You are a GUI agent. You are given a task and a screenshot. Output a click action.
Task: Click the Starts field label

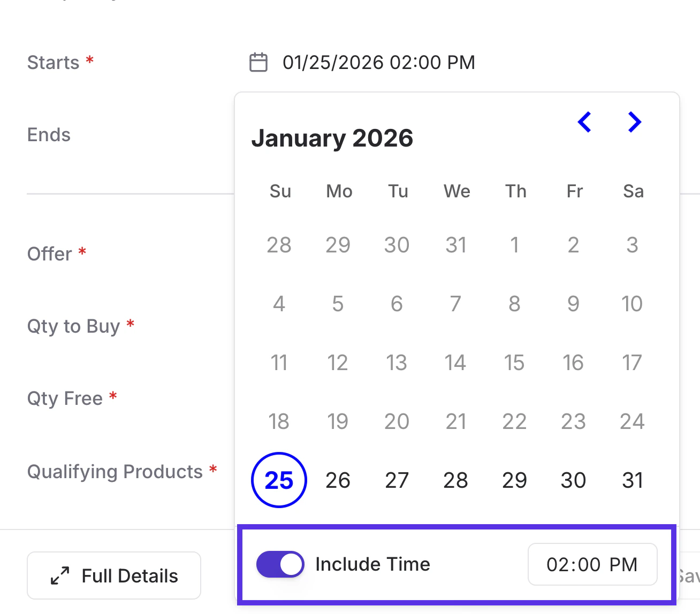point(53,62)
